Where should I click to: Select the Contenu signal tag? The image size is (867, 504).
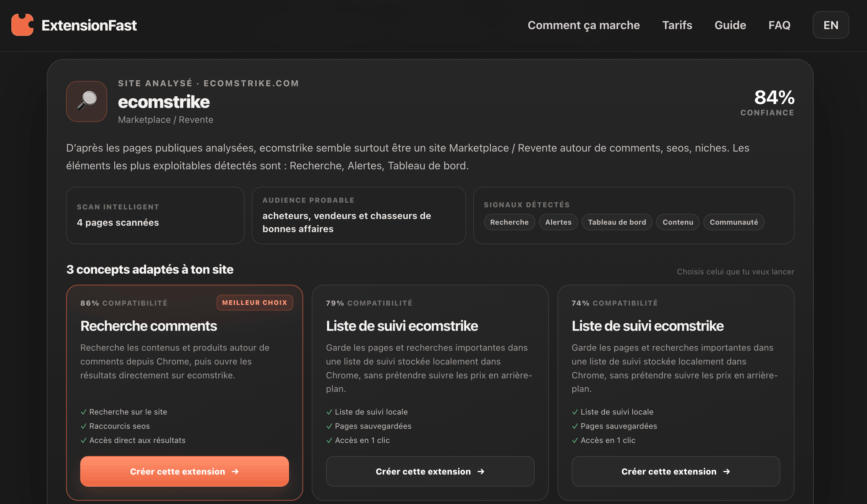[x=678, y=222]
